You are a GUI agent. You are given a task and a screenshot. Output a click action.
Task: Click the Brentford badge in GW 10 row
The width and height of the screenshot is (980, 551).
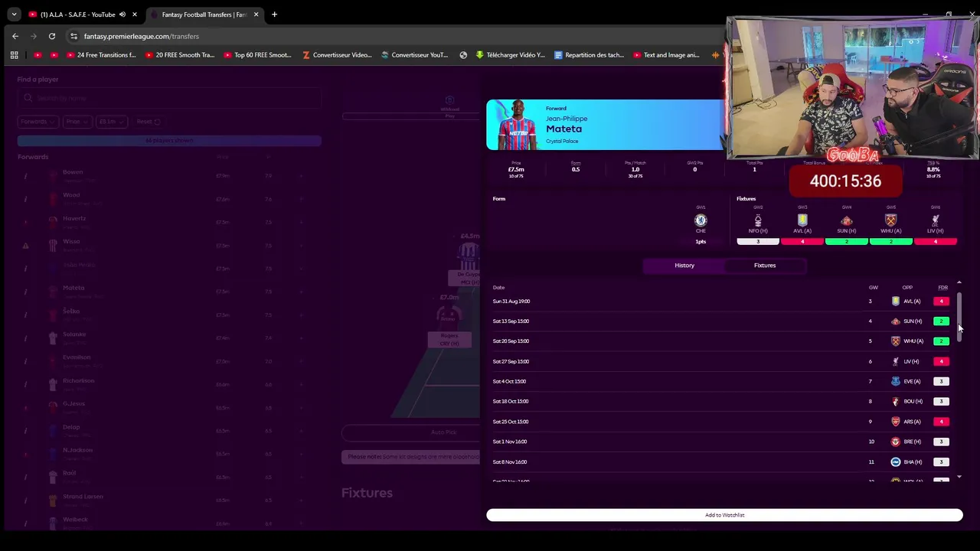pyautogui.click(x=896, y=442)
